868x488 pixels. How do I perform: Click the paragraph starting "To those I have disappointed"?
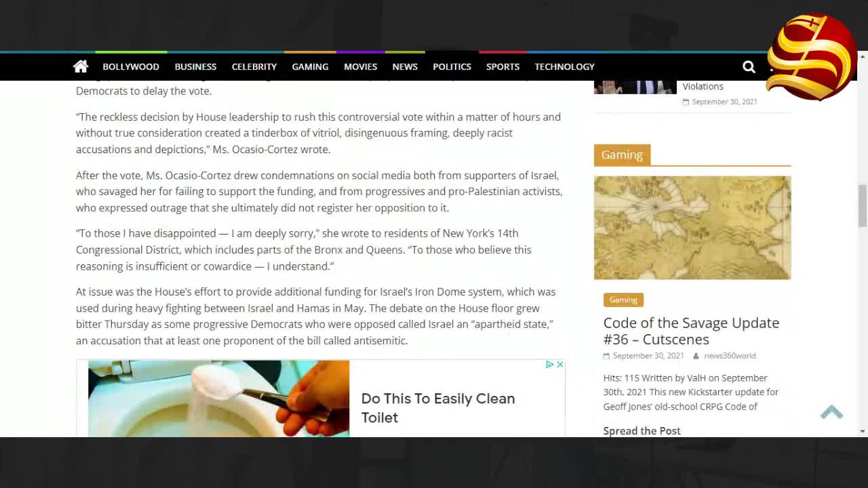coord(304,249)
